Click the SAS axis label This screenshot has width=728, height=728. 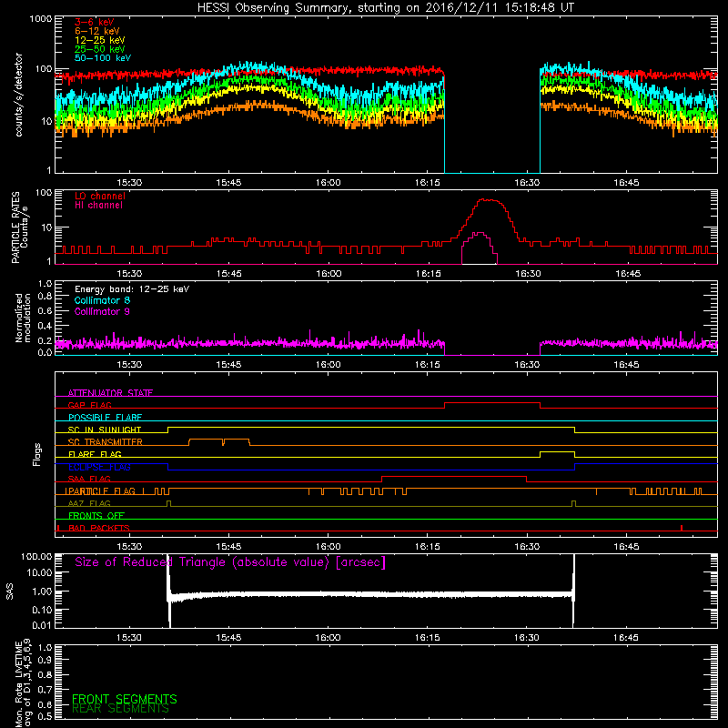pyautogui.click(x=10, y=591)
